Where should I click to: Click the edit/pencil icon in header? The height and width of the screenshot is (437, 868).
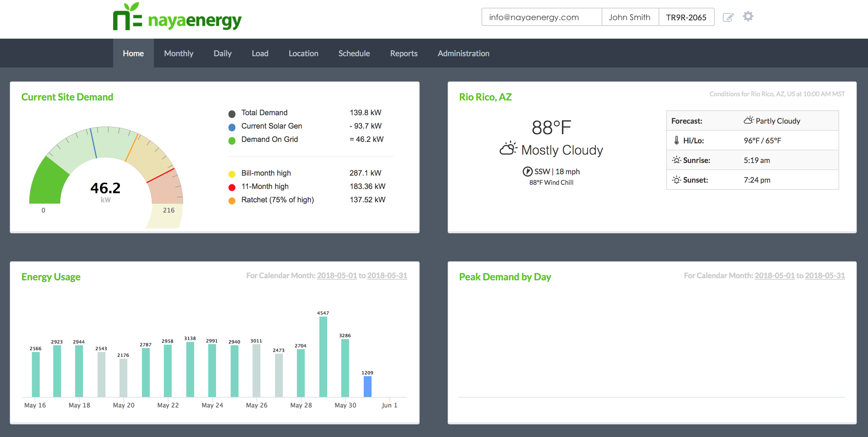(727, 17)
